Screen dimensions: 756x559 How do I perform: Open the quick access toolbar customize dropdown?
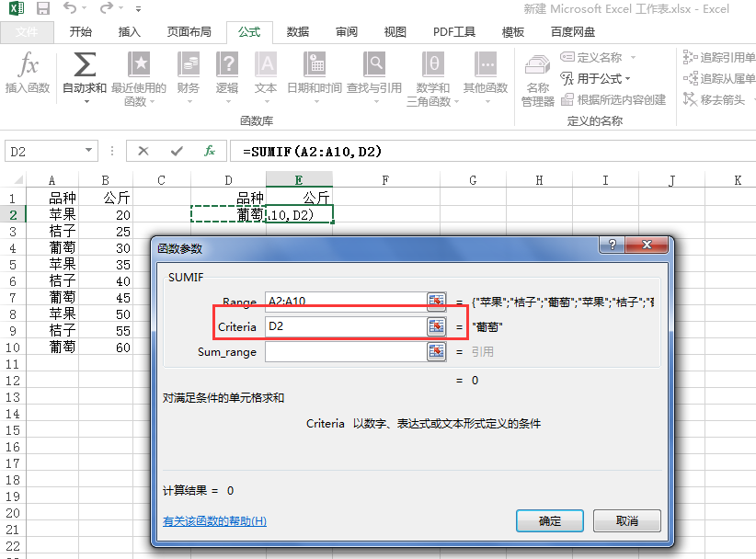click(138, 8)
